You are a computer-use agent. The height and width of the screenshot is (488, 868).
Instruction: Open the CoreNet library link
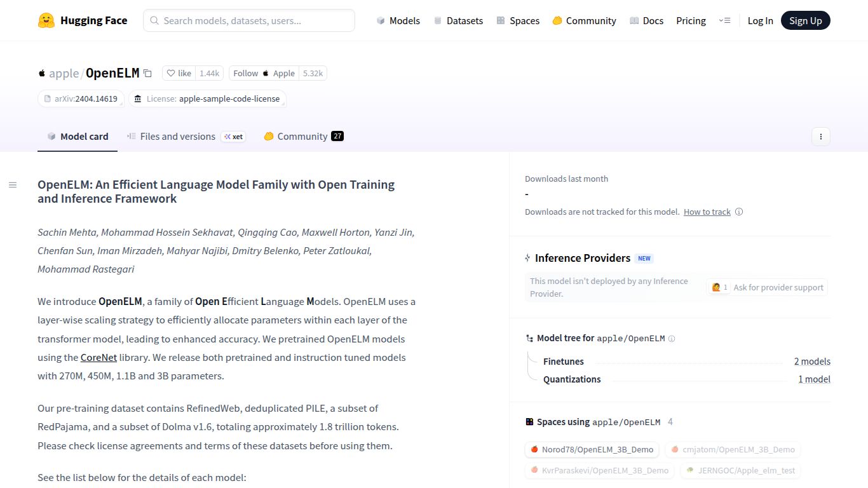pos(98,357)
